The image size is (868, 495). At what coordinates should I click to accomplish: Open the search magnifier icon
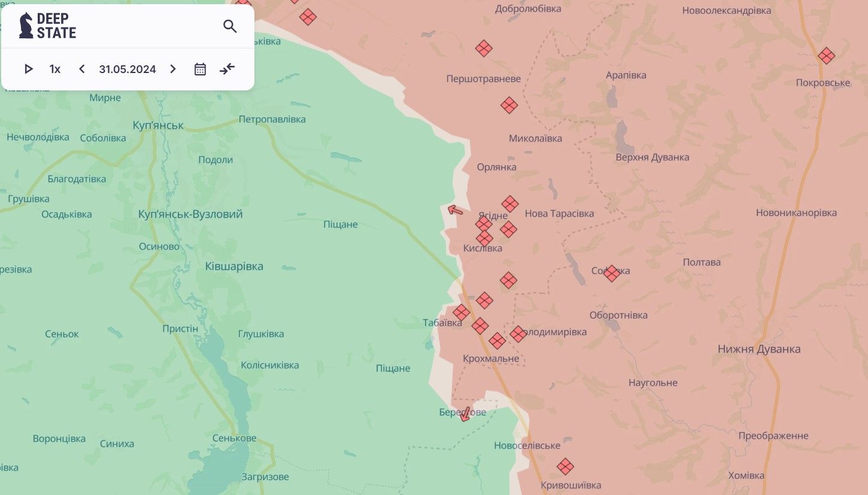pos(230,26)
